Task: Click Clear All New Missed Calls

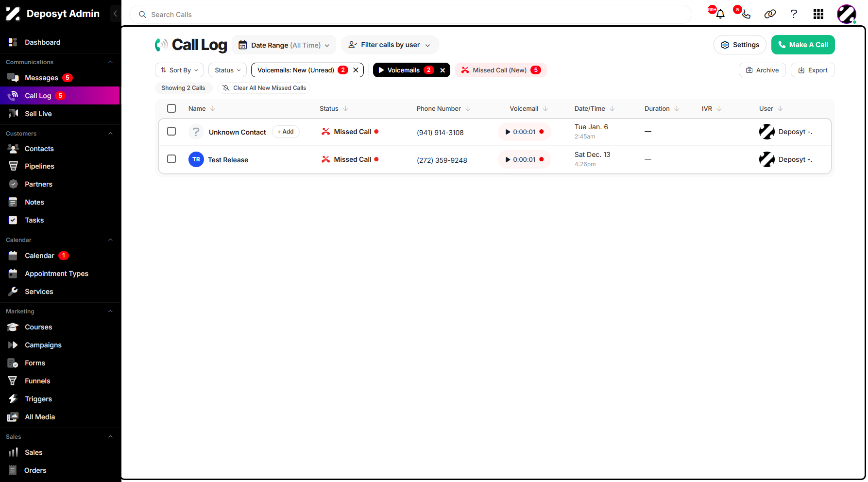Action: click(264, 88)
